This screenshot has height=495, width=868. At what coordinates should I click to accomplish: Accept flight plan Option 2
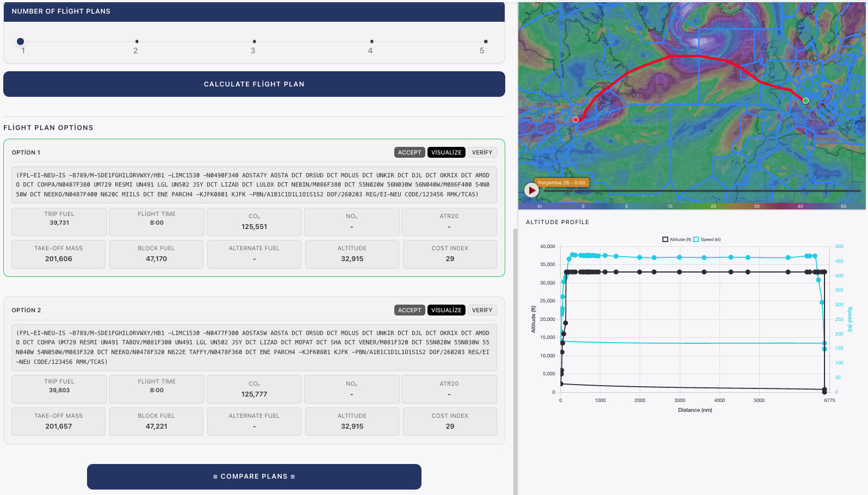410,310
